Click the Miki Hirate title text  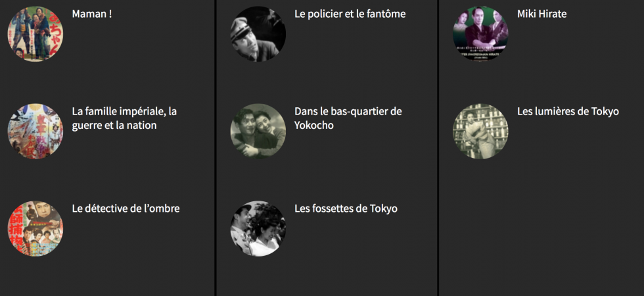click(x=541, y=14)
